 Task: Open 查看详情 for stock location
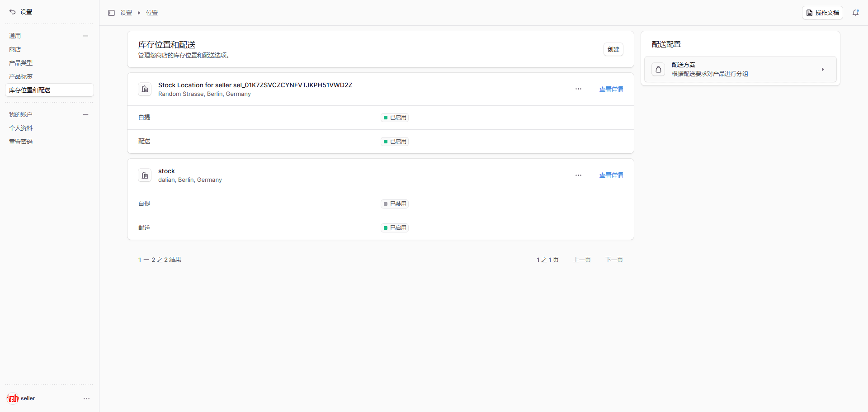pyautogui.click(x=611, y=175)
